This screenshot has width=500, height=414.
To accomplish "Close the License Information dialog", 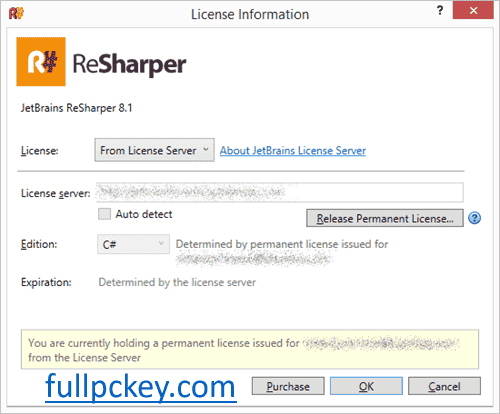I will [473, 11].
